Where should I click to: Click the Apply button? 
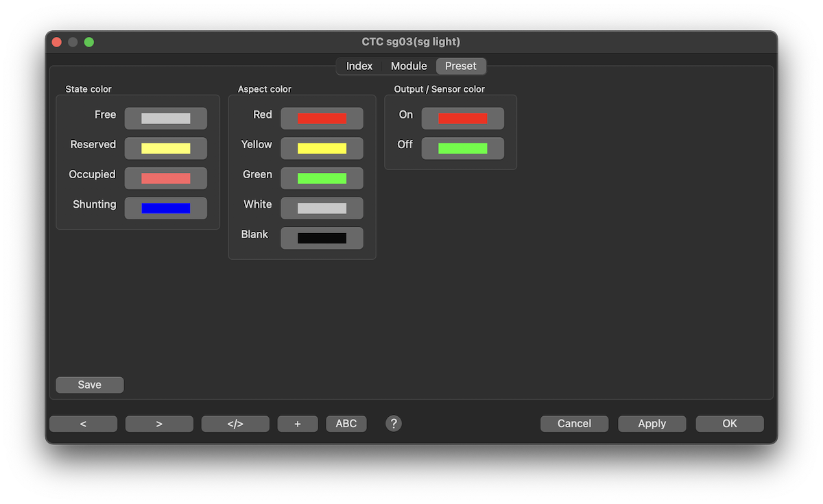pyautogui.click(x=652, y=424)
